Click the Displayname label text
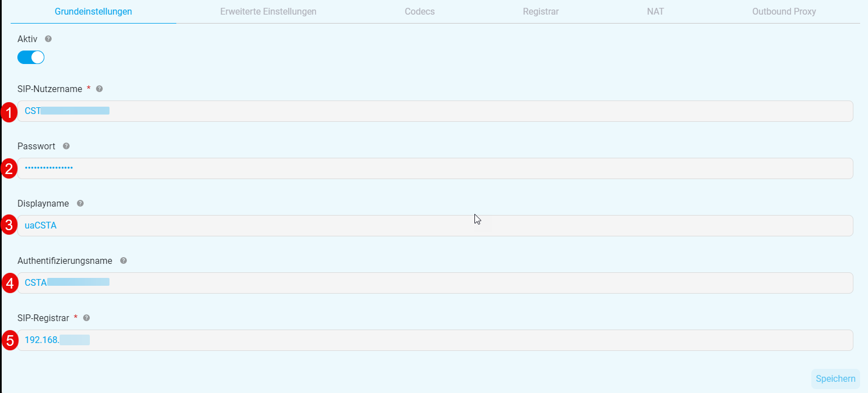Image resolution: width=868 pixels, height=393 pixels. pyautogui.click(x=43, y=203)
